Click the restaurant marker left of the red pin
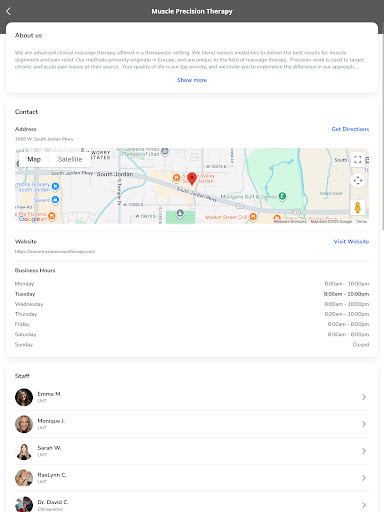The width and height of the screenshot is (384, 512). [176, 178]
